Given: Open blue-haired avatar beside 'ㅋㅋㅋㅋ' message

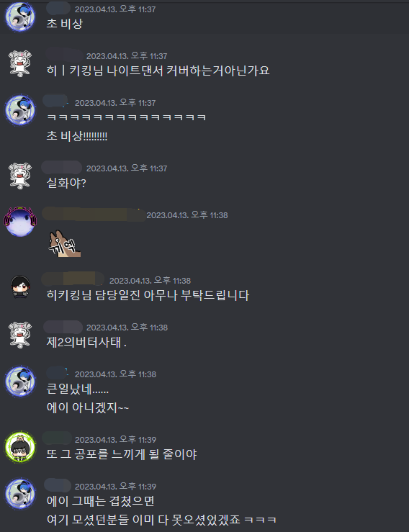Looking at the screenshot, I should tap(20, 110).
